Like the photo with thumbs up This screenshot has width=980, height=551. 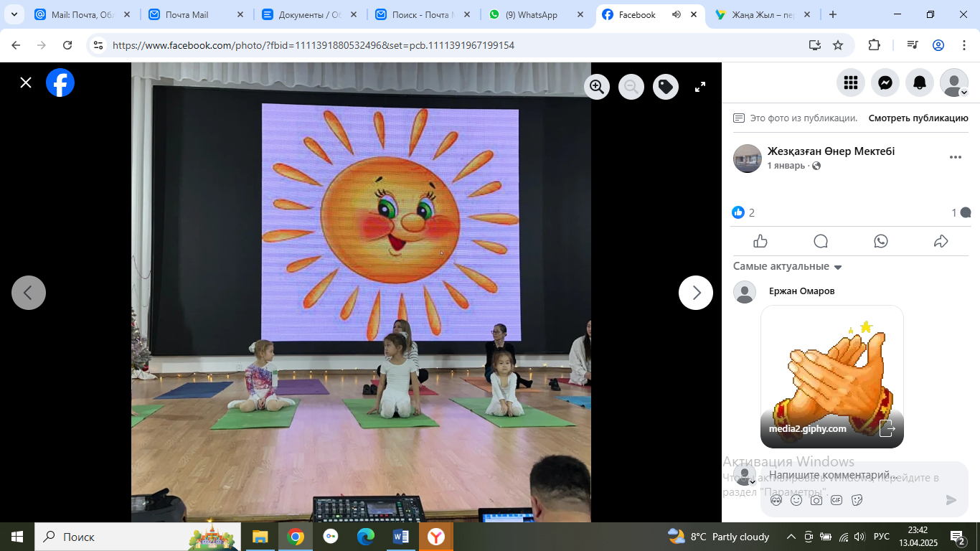(760, 241)
